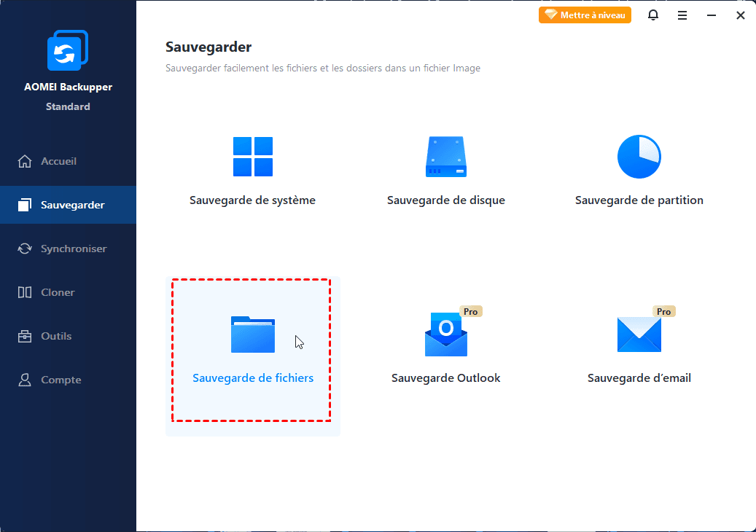Open the Outils section
Viewport: 756px width, 532px height.
click(68, 336)
